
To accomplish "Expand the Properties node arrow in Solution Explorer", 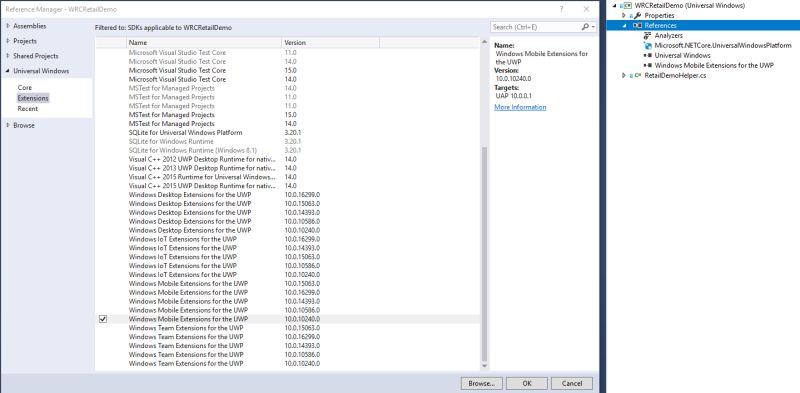I will (x=624, y=16).
